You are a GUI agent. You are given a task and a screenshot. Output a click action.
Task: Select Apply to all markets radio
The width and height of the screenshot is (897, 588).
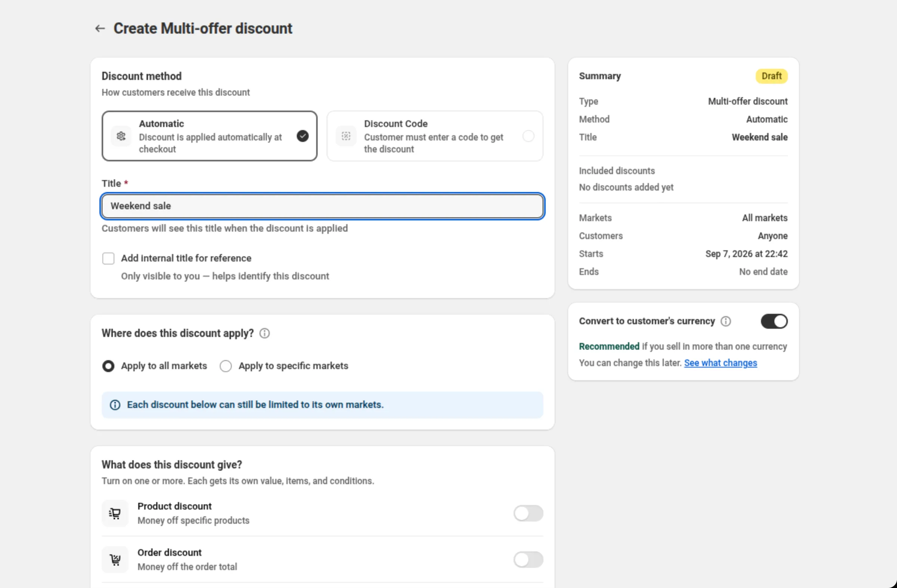[108, 366]
